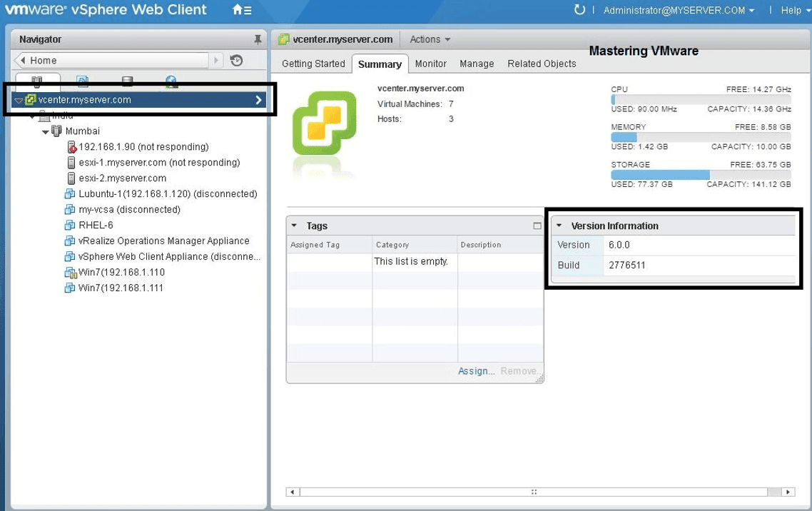The image size is (812, 511).
Task: Click the VM icon for Win7(192.168.1.110
Action: [70, 273]
